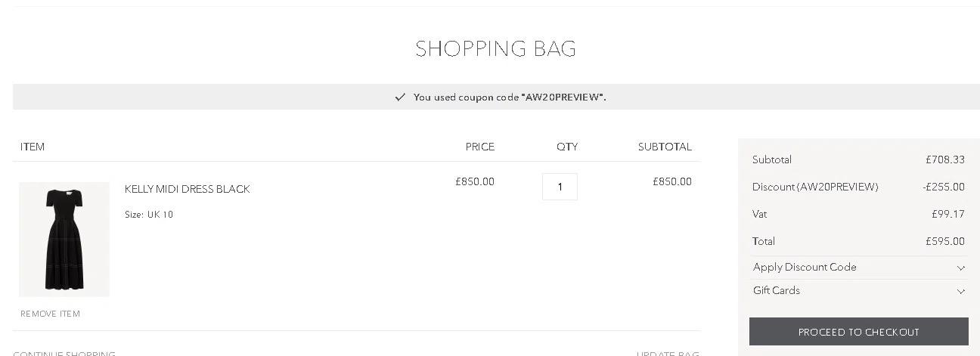This screenshot has height=356, width=980.
Task: Remove the item from the shopping bag
Action: (50, 314)
